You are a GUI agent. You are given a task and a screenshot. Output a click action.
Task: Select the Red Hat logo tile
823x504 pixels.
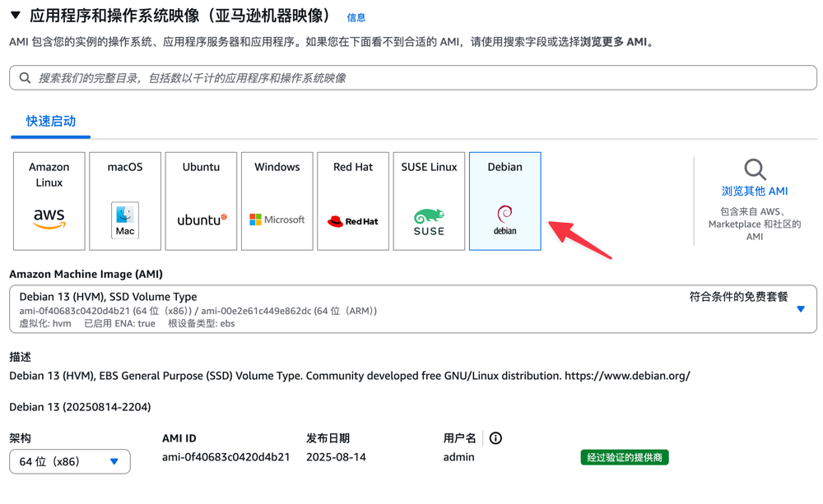click(353, 201)
